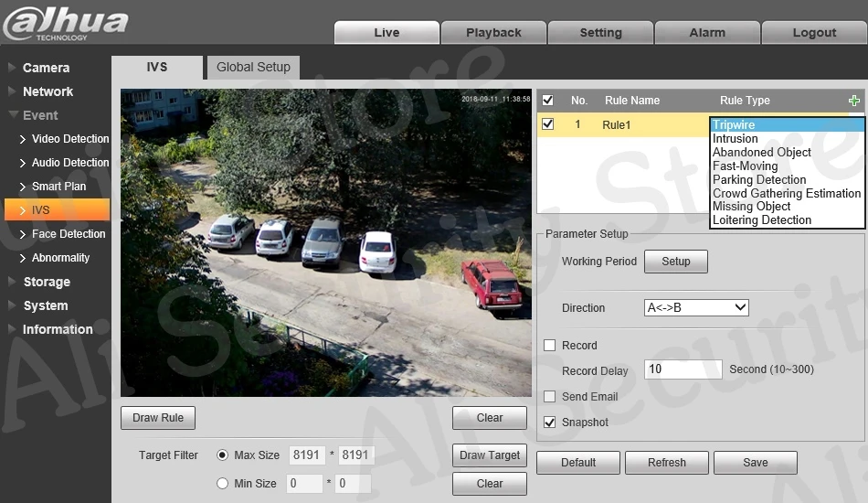868x503 pixels.
Task: Open Abnormality settings
Action: tap(60, 258)
